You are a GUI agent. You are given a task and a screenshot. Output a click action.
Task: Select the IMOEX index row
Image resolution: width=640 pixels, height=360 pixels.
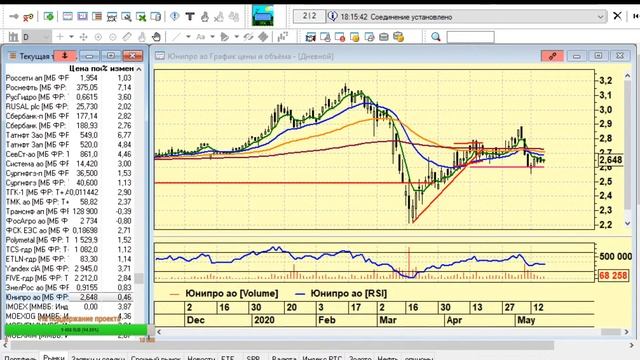pos(69,307)
